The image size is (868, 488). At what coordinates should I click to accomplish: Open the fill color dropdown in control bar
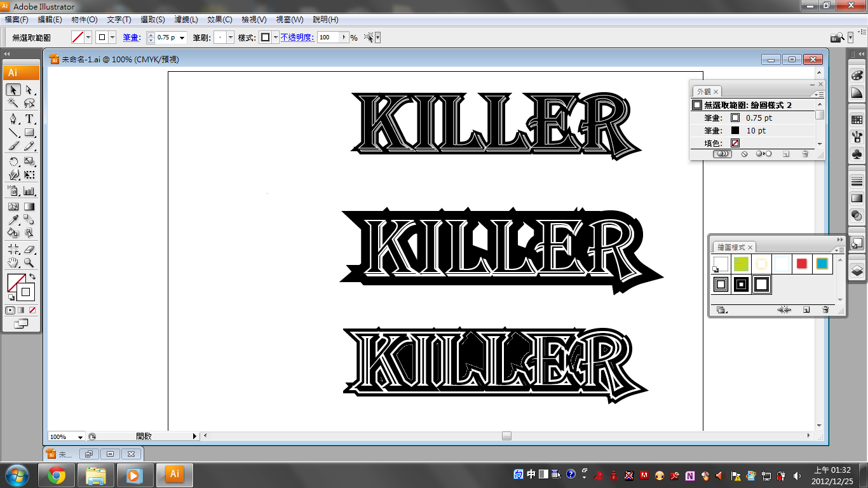(88, 37)
